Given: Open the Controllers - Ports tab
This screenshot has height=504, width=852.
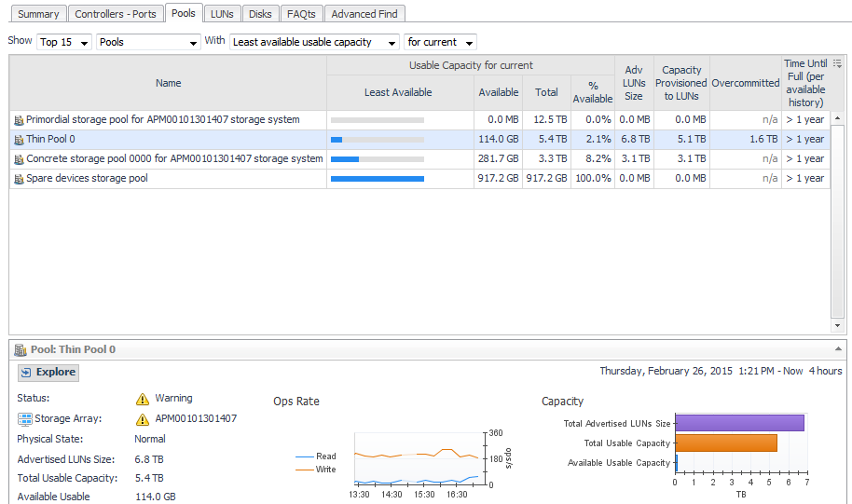Looking at the screenshot, I should point(116,14).
